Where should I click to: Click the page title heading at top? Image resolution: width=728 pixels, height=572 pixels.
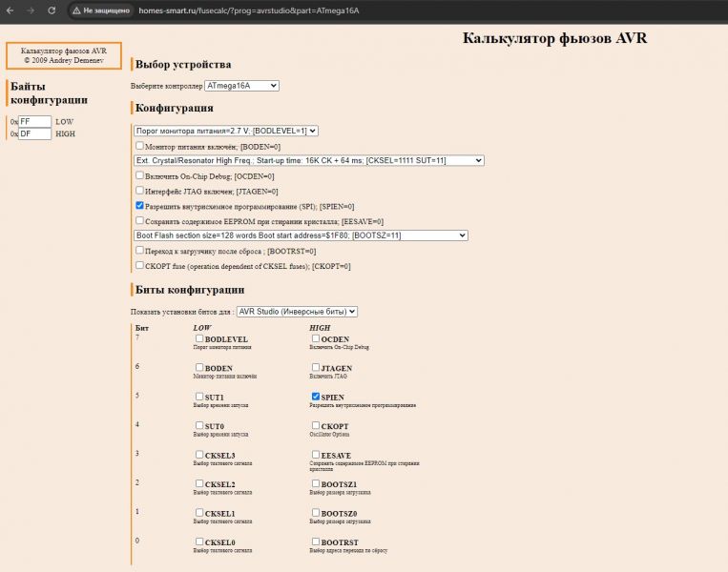click(554, 38)
